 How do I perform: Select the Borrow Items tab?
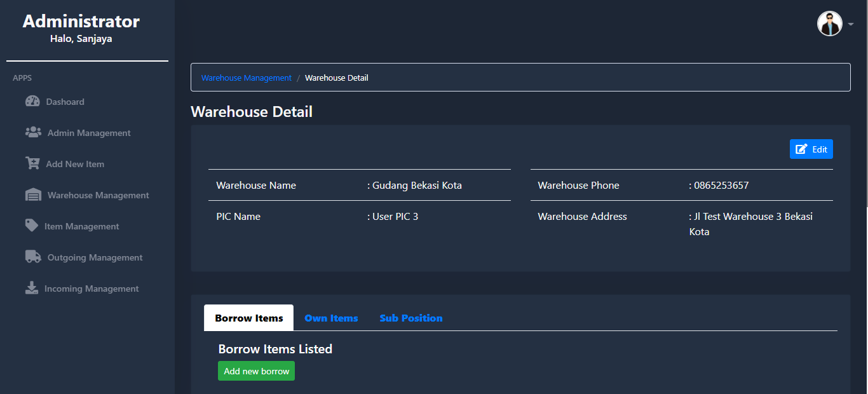(248, 318)
